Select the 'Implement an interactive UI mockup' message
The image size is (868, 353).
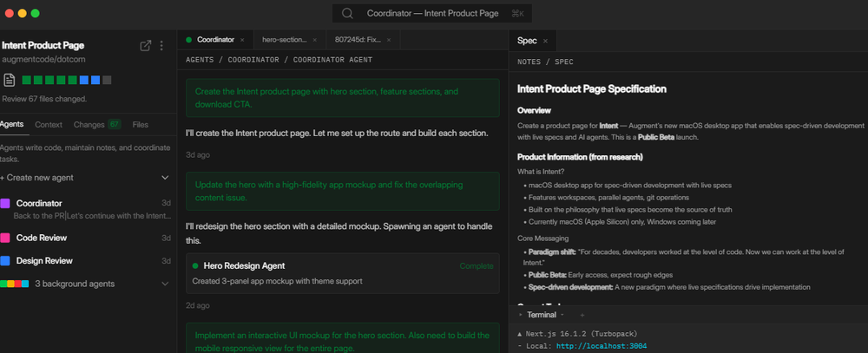[343, 337]
